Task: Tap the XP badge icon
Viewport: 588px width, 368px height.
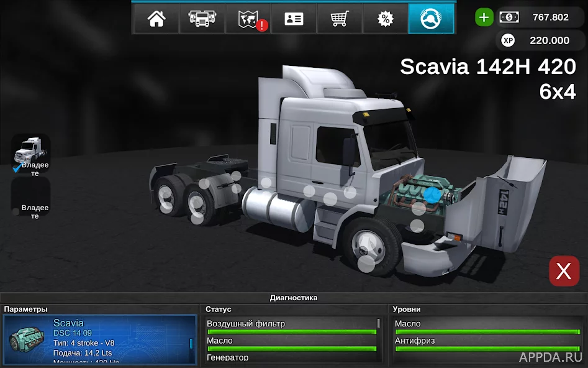Action: [508, 40]
